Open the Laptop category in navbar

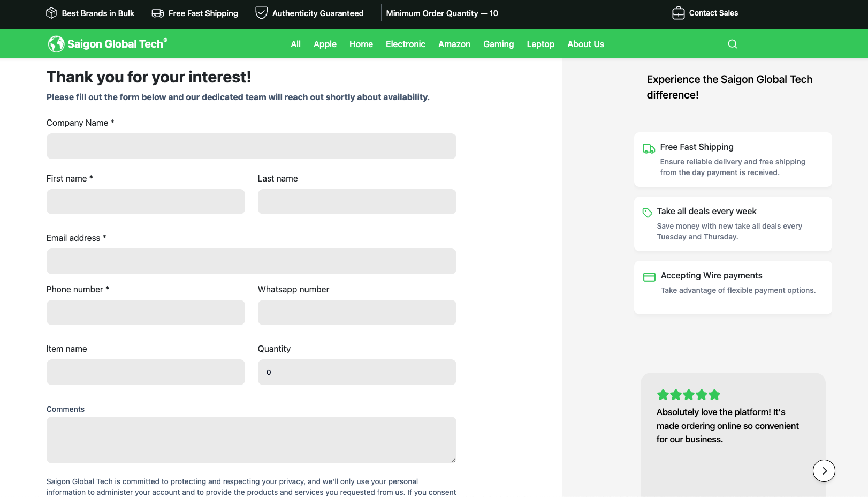click(x=540, y=44)
